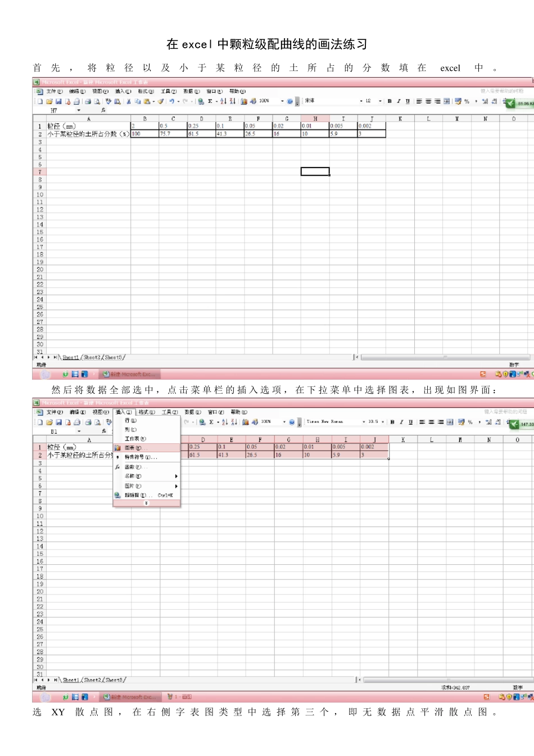
Task: Toggle Align Right in the first Excel window
Action: pyautogui.click(x=437, y=101)
